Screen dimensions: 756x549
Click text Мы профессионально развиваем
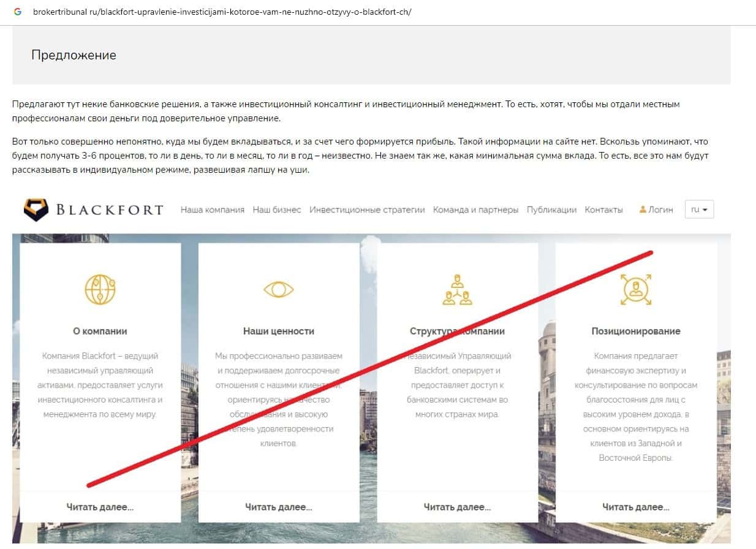click(x=279, y=355)
